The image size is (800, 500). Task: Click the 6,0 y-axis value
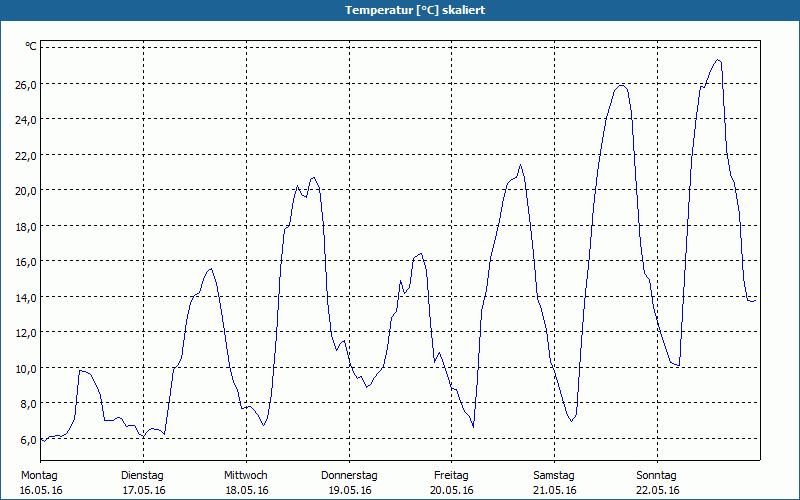(x=29, y=440)
